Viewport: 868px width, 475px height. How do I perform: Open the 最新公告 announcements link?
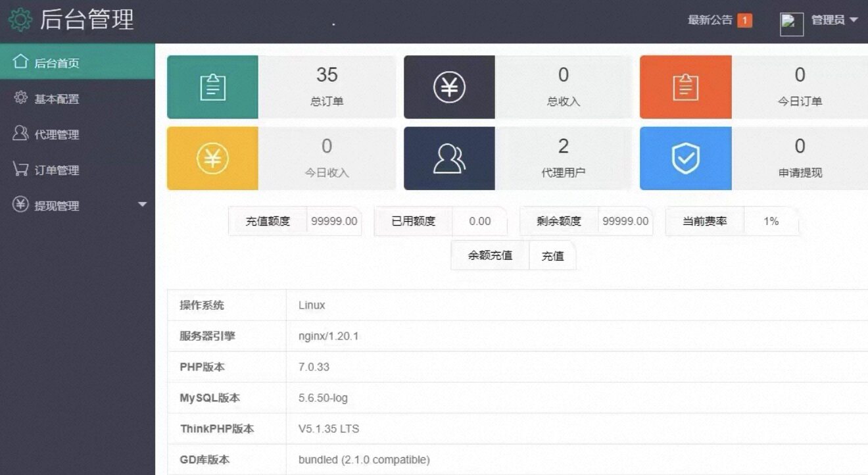[707, 20]
